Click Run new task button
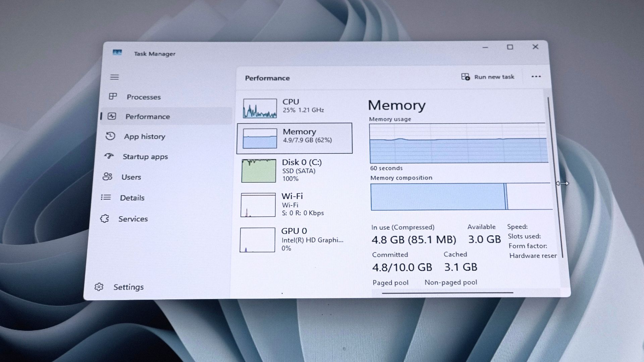Viewport: 644px width, 362px height. coord(487,77)
